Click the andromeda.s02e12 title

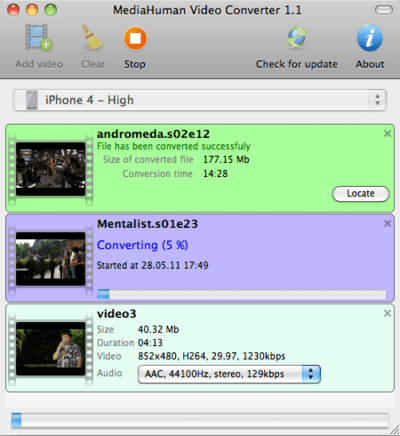click(x=153, y=134)
